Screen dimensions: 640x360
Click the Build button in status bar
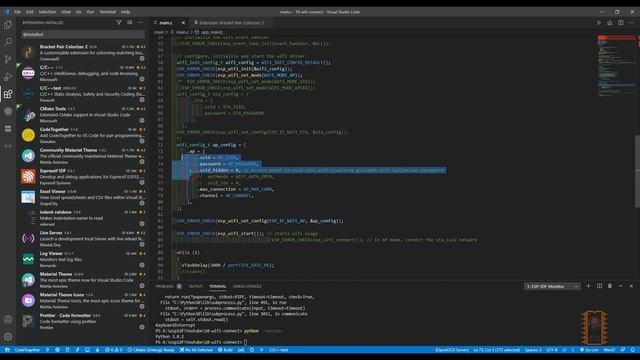[x=225, y=350]
